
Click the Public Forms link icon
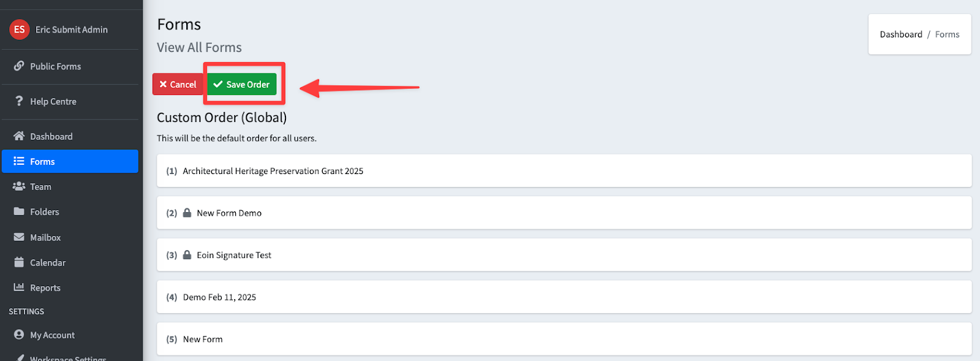point(19,66)
